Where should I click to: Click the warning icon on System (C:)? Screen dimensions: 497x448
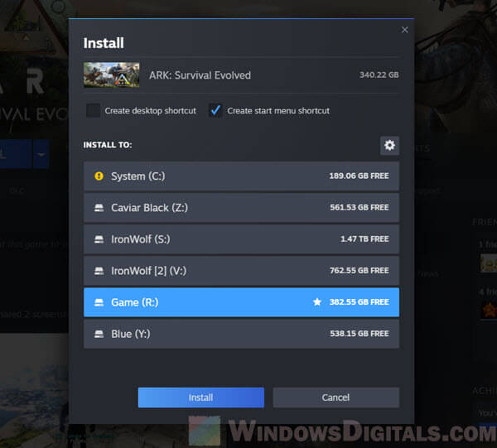pos(99,176)
